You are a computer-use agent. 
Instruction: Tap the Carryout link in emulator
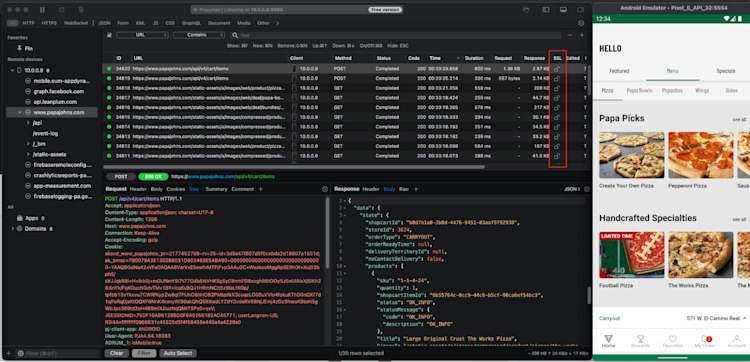click(609, 318)
